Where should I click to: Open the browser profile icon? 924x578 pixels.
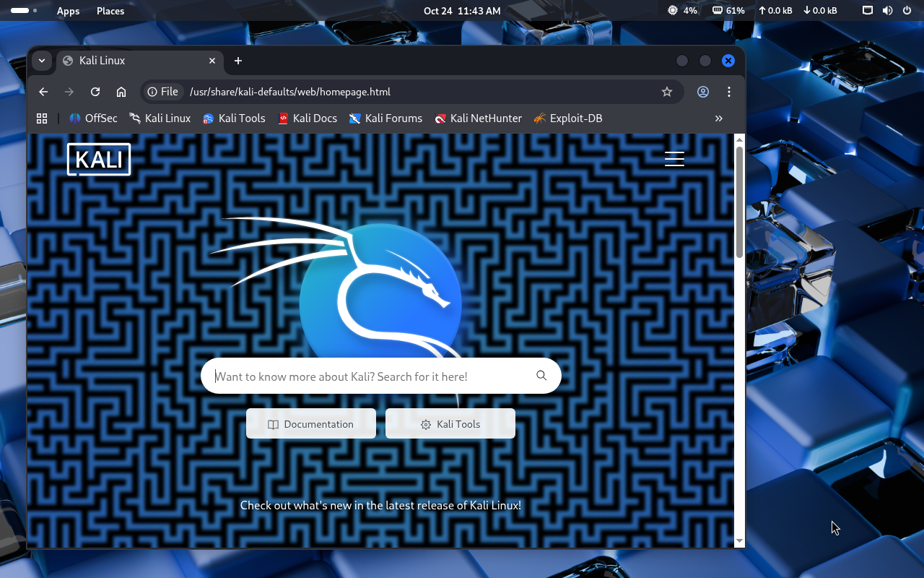point(702,92)
